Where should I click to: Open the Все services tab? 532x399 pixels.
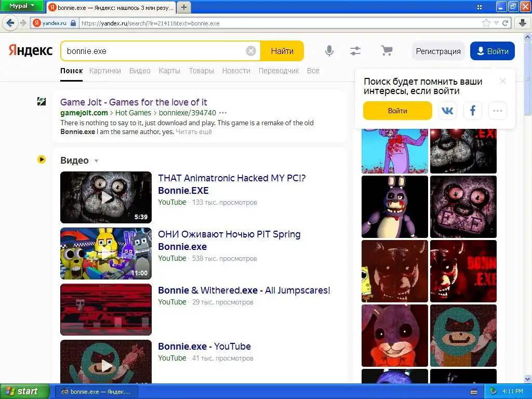pos(313,71)
